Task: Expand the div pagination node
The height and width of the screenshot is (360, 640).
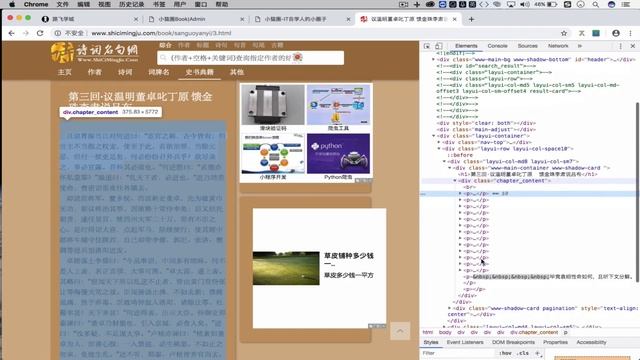Action: pyautogui.click(x=449, y=308)
